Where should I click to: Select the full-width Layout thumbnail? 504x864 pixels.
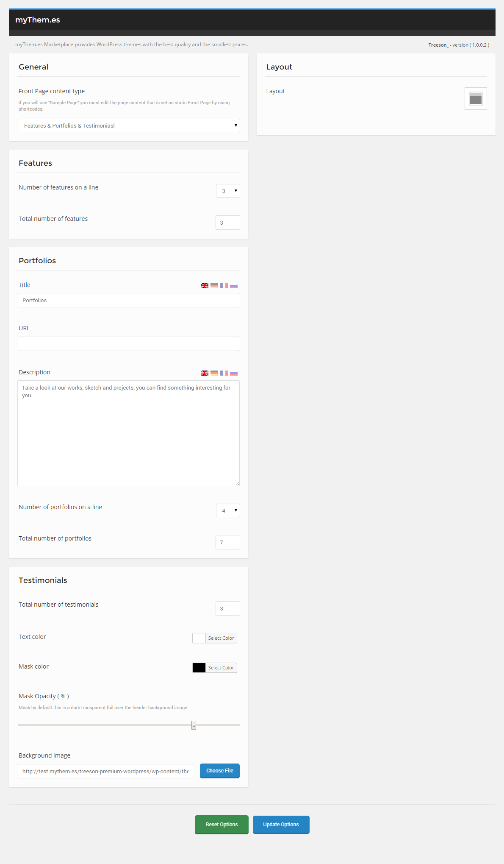pos(476,99)
